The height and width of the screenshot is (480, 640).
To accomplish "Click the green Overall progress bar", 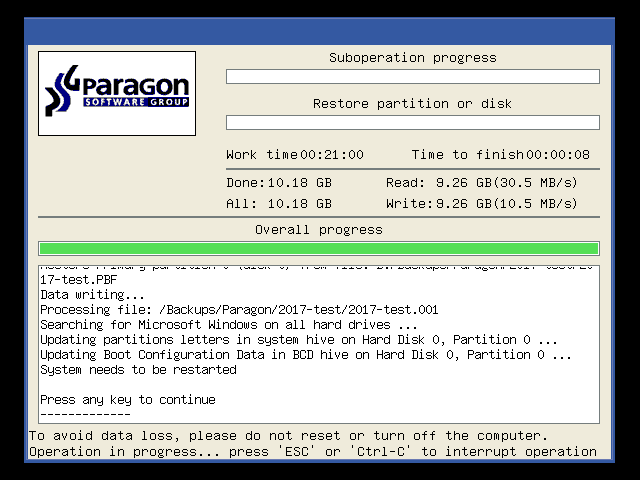I will (x=318, y=248).
